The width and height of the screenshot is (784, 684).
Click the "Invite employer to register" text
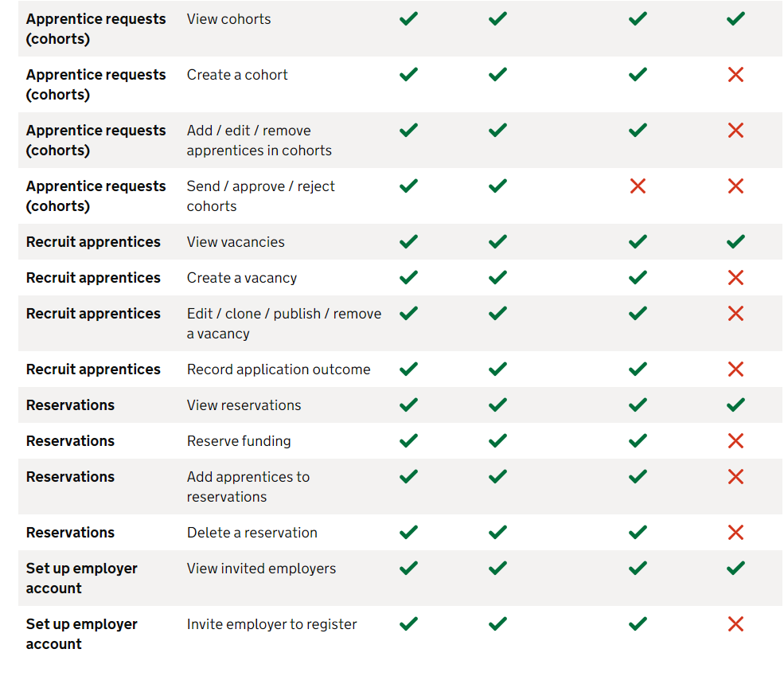(271, 624)
